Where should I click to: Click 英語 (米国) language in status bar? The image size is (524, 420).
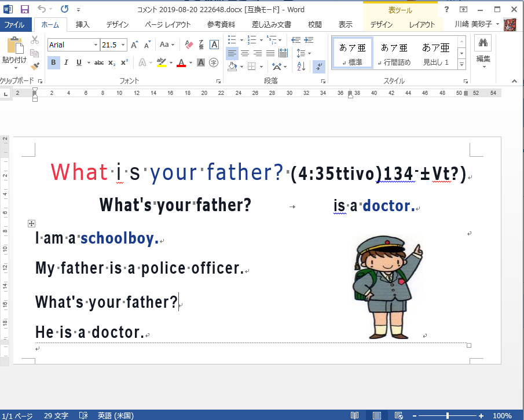(x=116, y=415)
